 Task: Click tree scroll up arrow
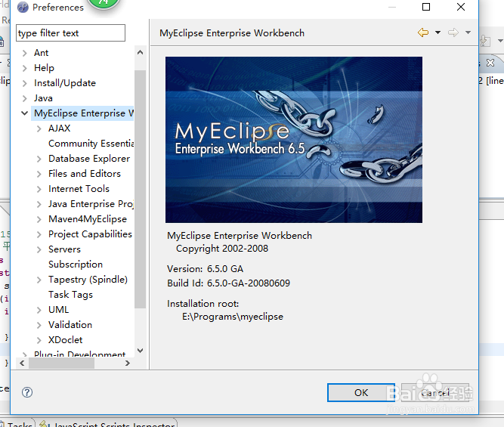[140, 52]
